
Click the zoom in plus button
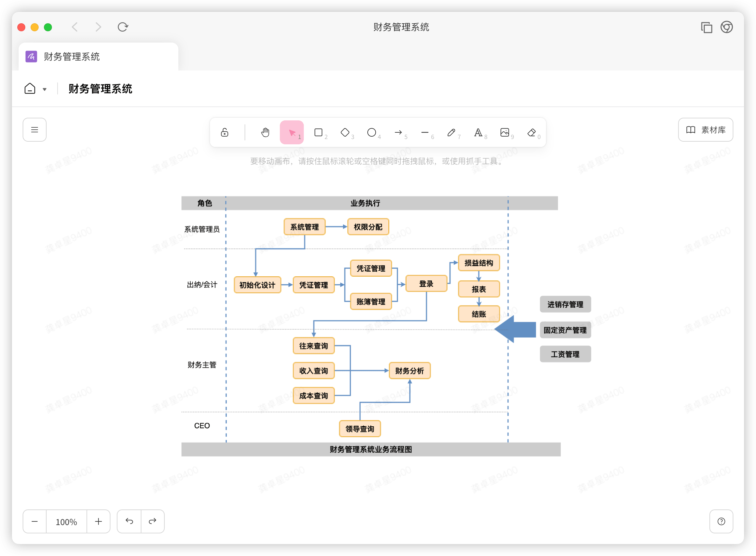point(98,521)
